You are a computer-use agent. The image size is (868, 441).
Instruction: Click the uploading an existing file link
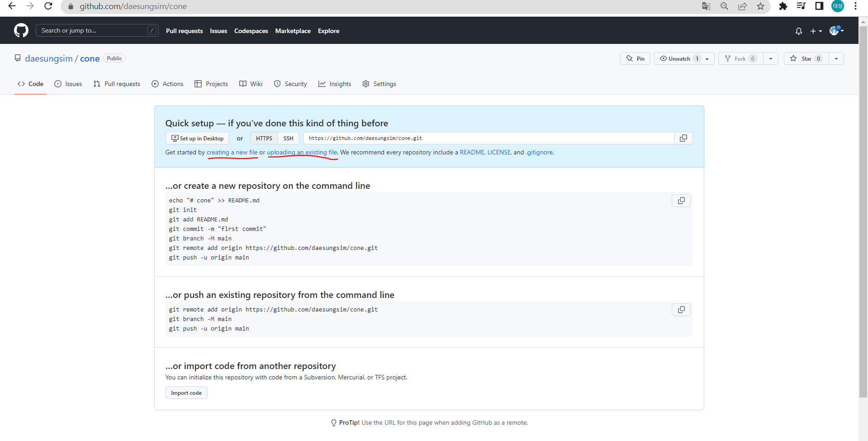pos(302,152)
